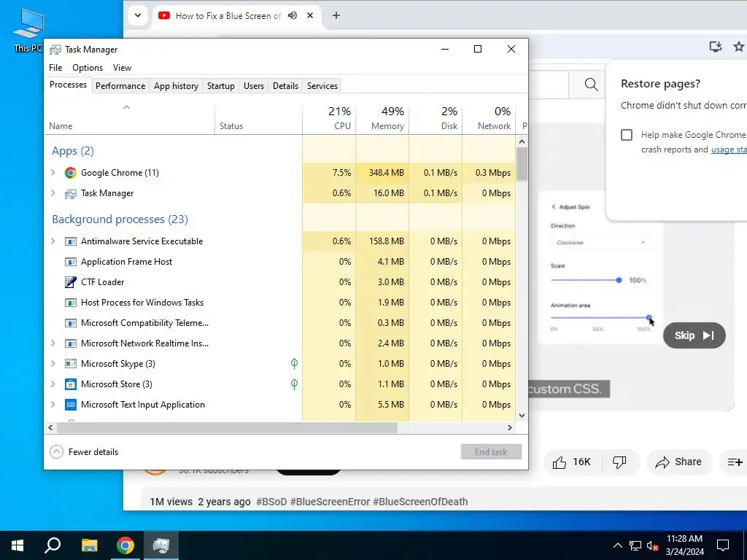
Task: Open the Options menu in Task Manager
Action: (88, 68)
